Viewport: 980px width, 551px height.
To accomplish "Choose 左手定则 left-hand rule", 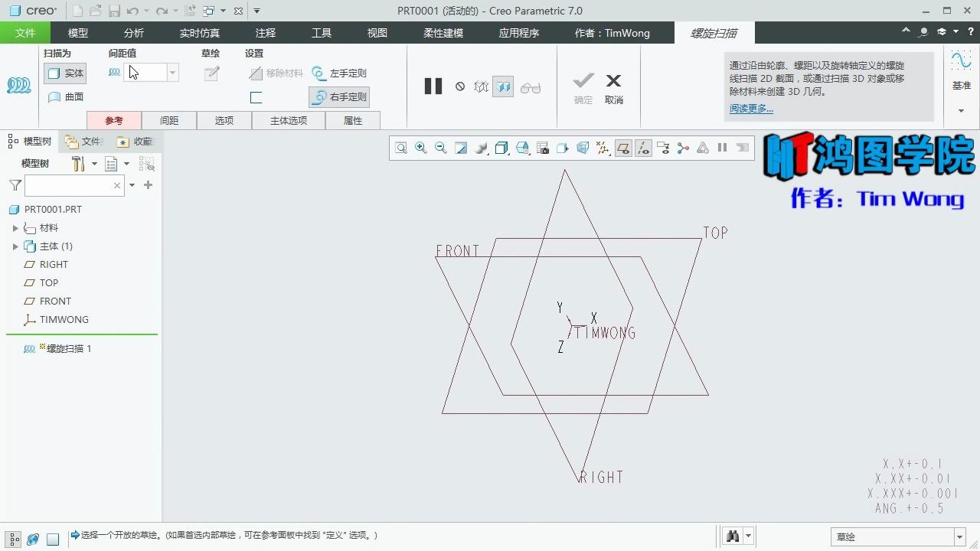I will [339, 73].
